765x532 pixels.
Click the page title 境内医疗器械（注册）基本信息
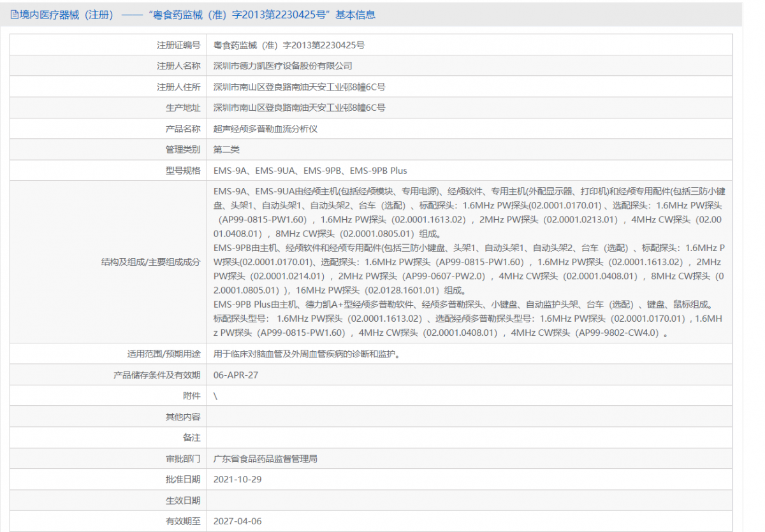198,15
